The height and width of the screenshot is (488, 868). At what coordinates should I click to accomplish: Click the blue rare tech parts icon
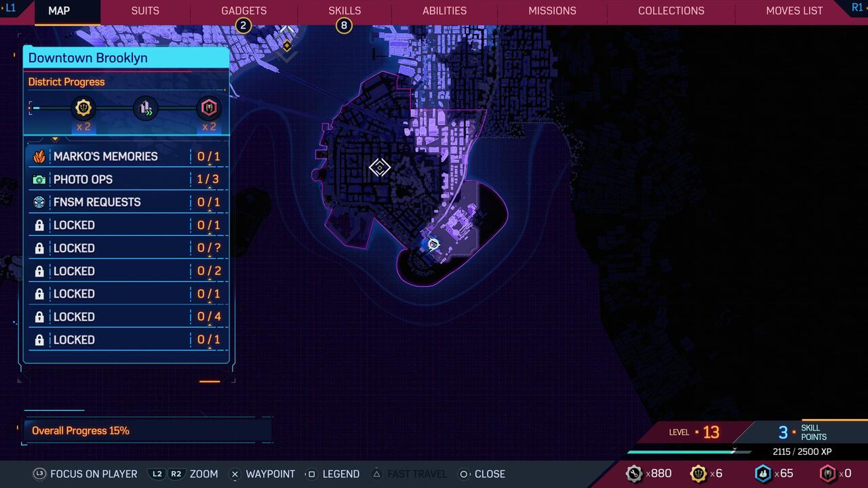pyautogui.click(x=763, y=474)
